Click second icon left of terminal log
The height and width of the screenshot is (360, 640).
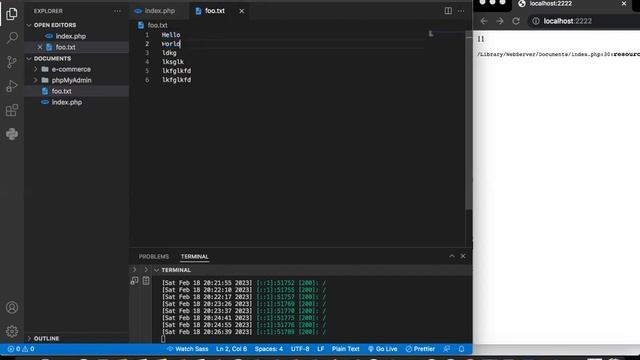coord(146,280)
